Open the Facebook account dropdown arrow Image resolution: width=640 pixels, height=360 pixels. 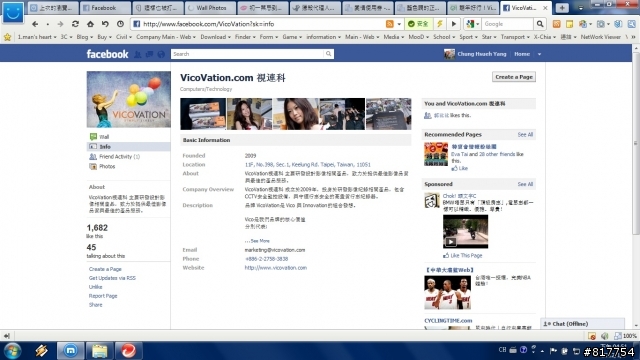coord(539,54)
